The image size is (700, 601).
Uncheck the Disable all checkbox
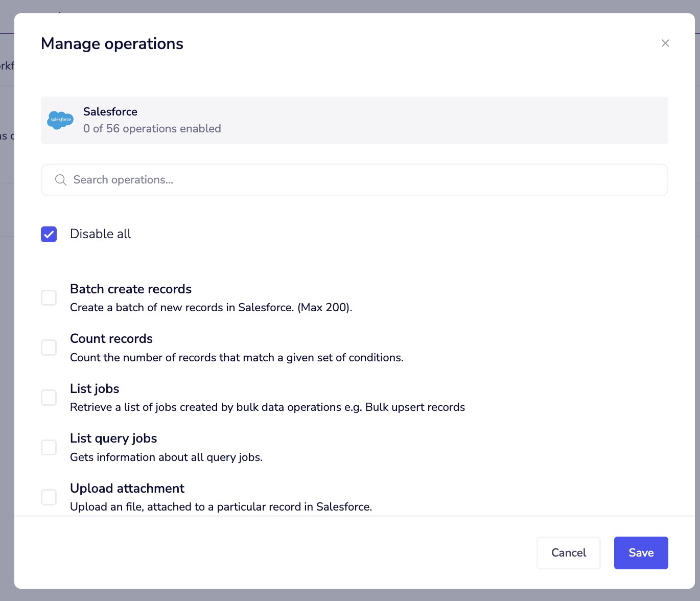pyautogui.click(x=49, y=234)
